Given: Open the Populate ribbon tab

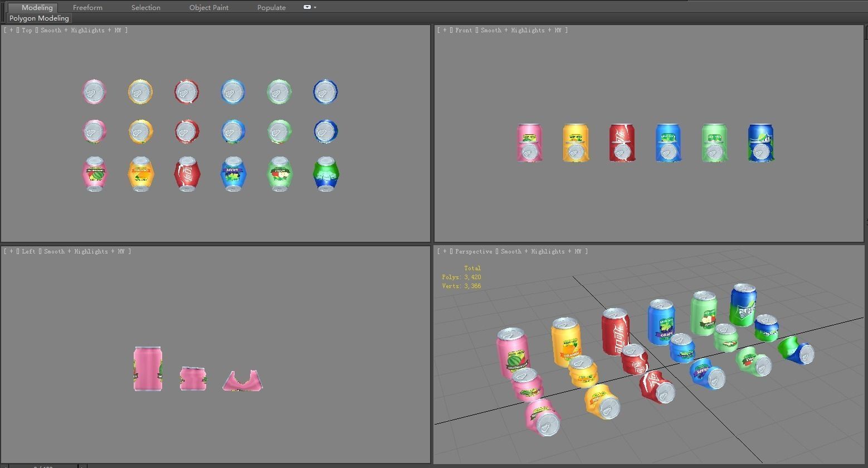Looking at the screenshot, I should (x=271, y=7).
